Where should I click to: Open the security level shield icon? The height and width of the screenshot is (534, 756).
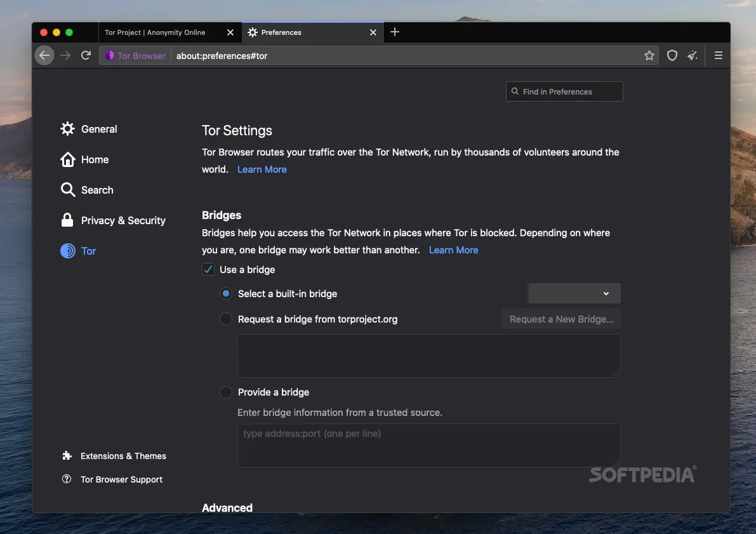point(672,55)
